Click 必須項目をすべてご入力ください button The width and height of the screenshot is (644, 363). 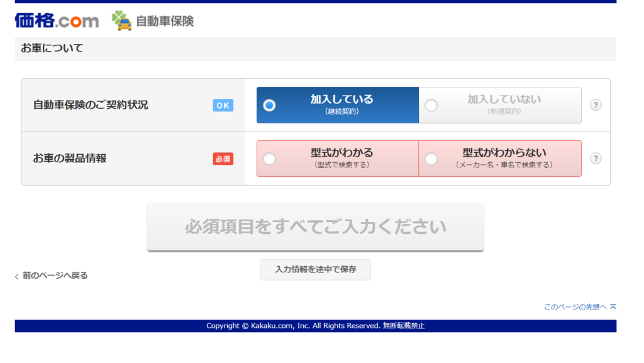pos(316,226)
